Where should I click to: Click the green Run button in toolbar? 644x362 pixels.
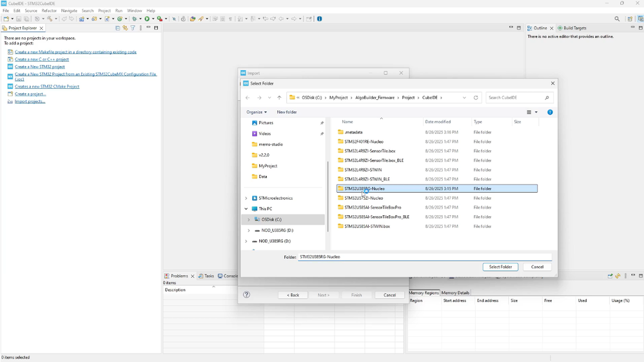148,19
